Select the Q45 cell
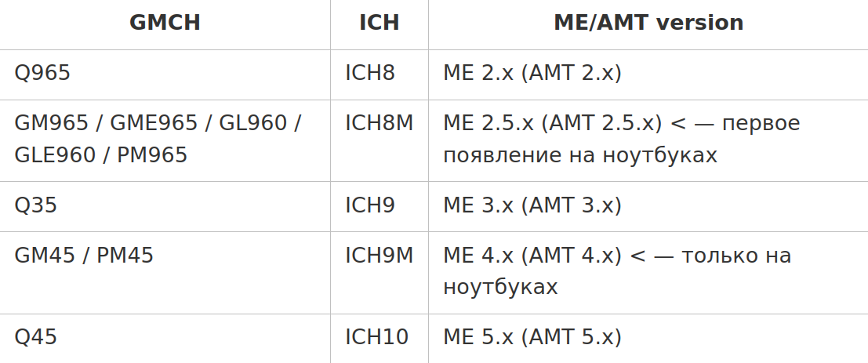This screenshot has width=868, height=363. pyautogui.click(x=165, y=338)
